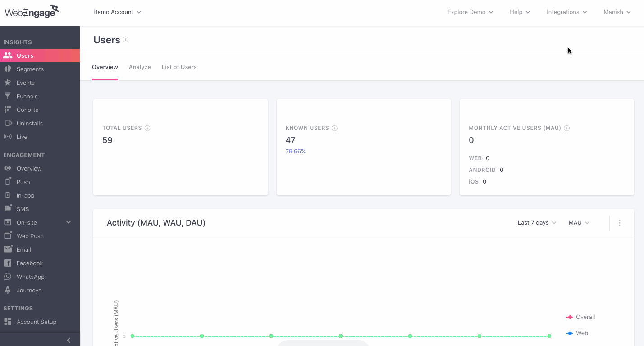This screenshot has width=644, height=346.
Task: Toggle the Web series in the chart legend
Action: (582, 333)
